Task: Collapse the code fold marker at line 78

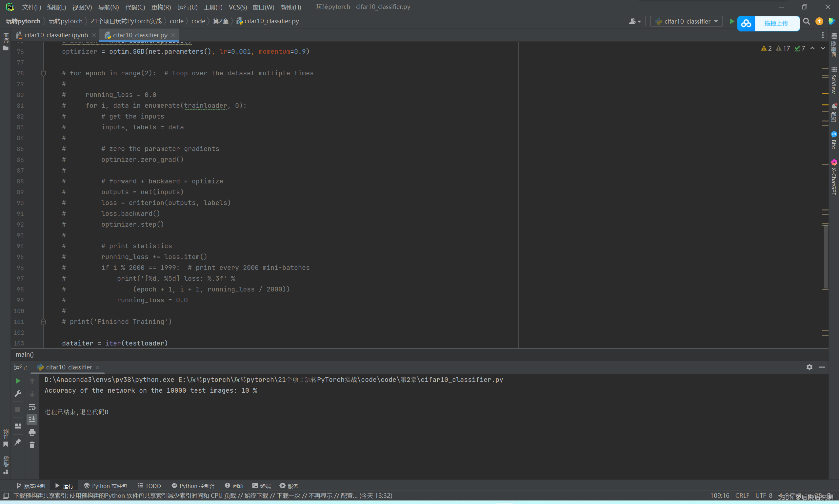Action: click(43, 73)
